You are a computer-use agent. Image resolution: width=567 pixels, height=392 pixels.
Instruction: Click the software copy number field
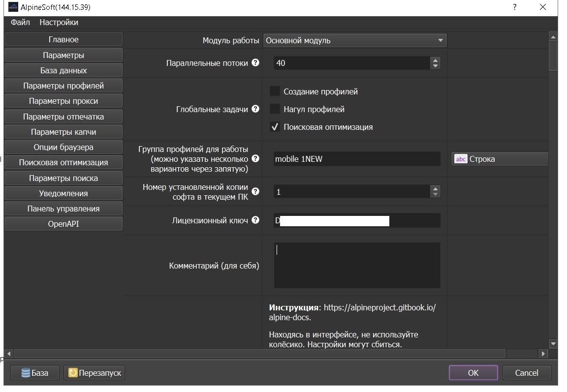pos(352,192)
